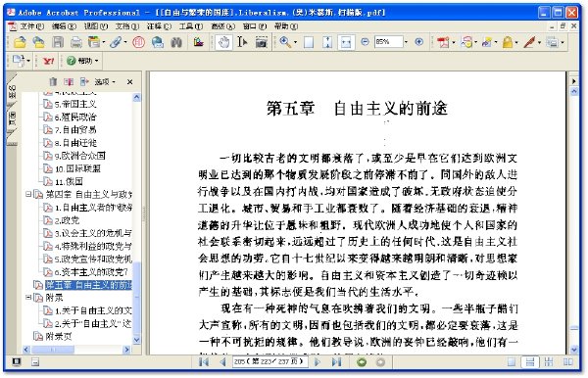Open bookmark 2.政党
This screenshot has width=588, height=378.
tap(67, 220)
